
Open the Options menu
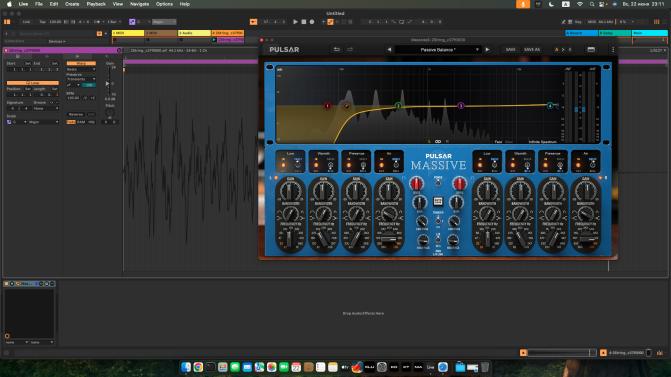(164, 4)
